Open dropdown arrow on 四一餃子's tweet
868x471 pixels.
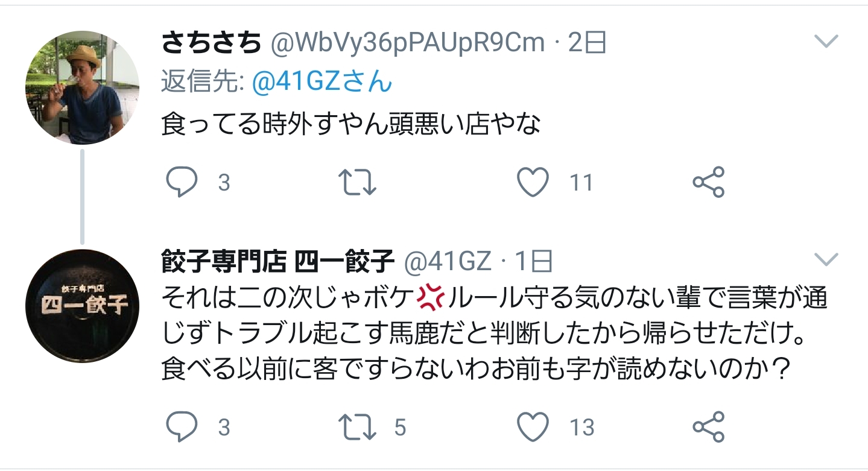pos(826,260)
